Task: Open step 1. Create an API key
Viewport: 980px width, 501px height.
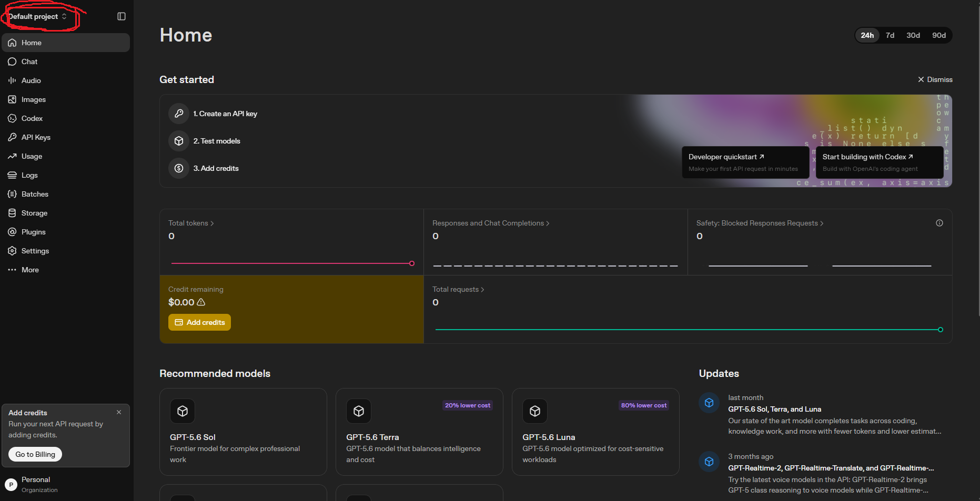Action: coord(225,114)
